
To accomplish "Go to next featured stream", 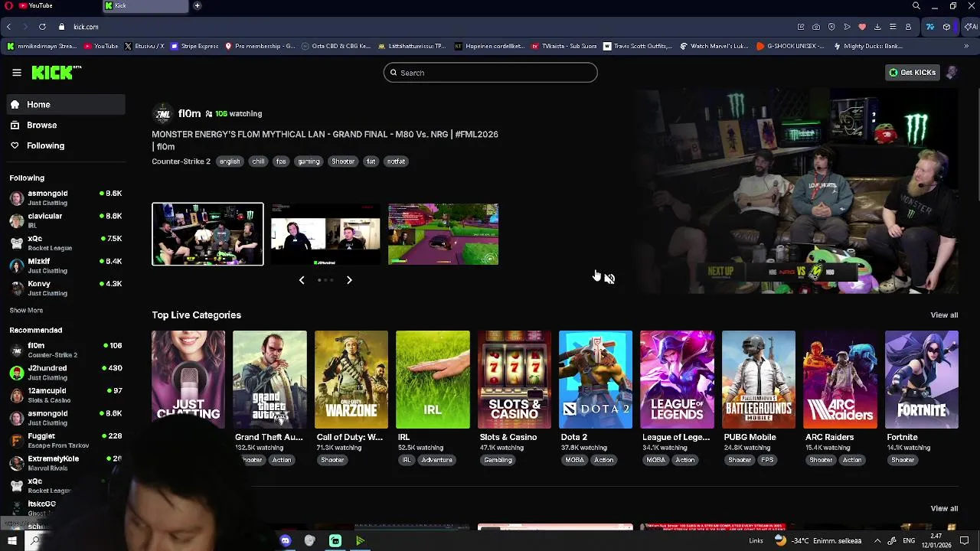I will 349,280.
